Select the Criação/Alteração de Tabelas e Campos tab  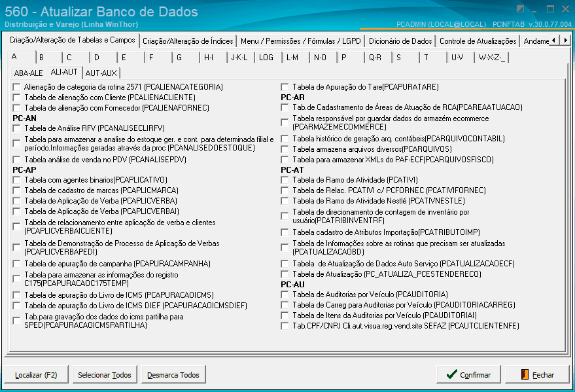(72, 40)
